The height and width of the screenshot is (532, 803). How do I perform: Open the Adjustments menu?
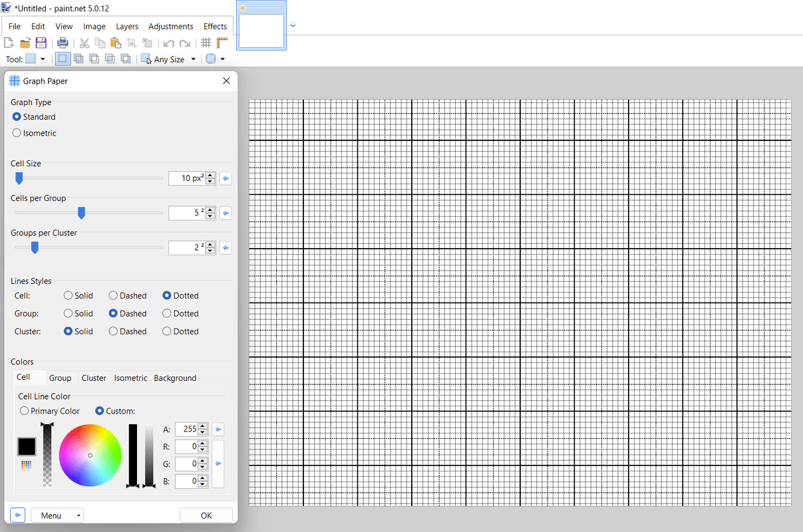pos(170,26)
